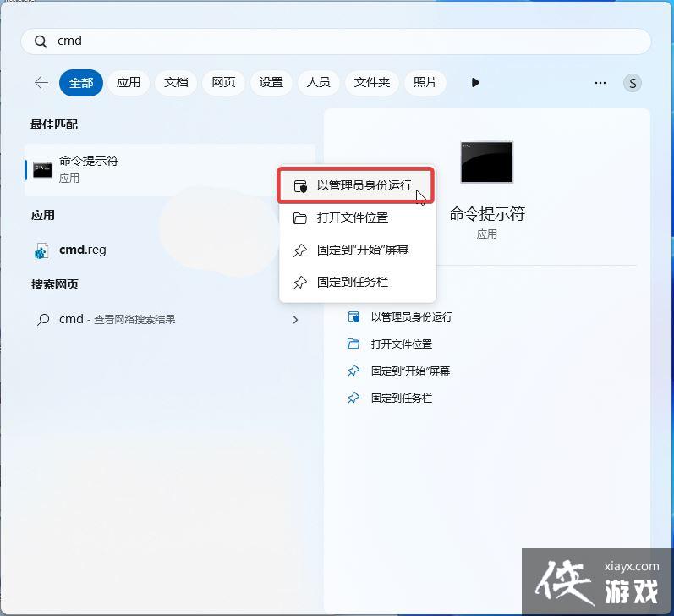Select the 应用 filter tab
The width and height of the screenshot is (674, 616).
coord(129,82)
